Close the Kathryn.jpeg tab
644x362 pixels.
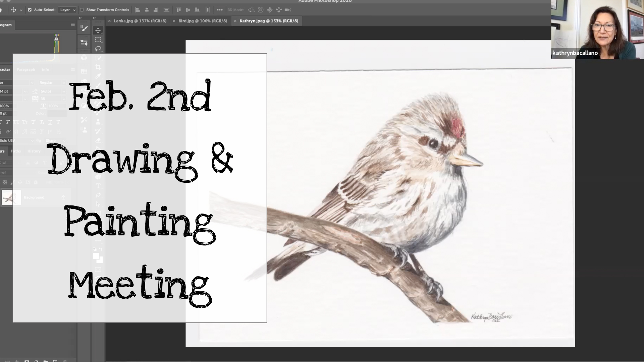pos(235,21)
